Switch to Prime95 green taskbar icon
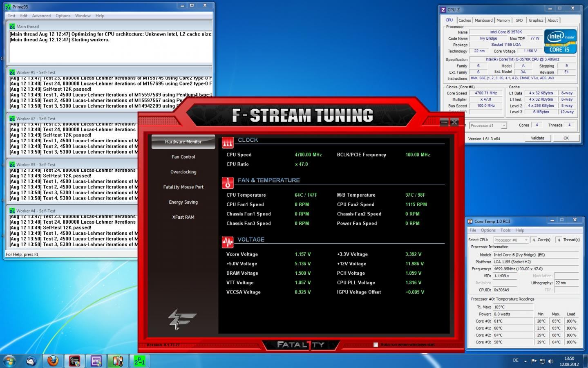The height and width of the screenshot is (368, 588). (x=139, y=361)
